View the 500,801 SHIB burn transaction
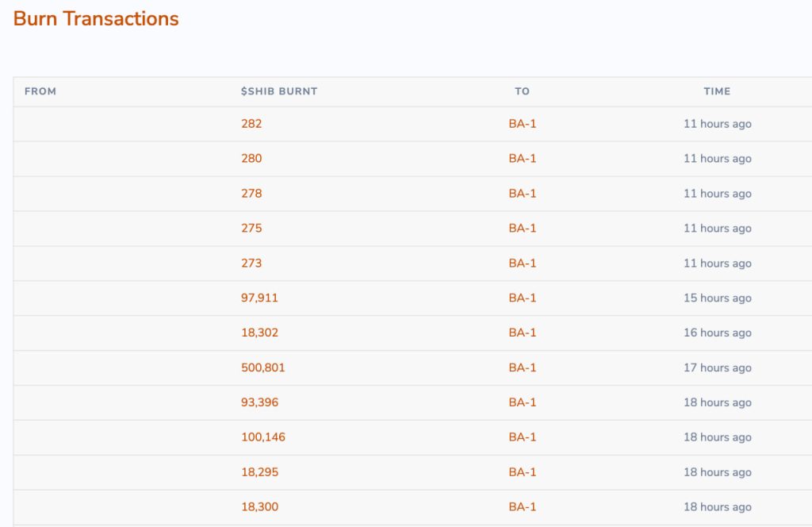This screenshot has width=812, height=527. 262,368
